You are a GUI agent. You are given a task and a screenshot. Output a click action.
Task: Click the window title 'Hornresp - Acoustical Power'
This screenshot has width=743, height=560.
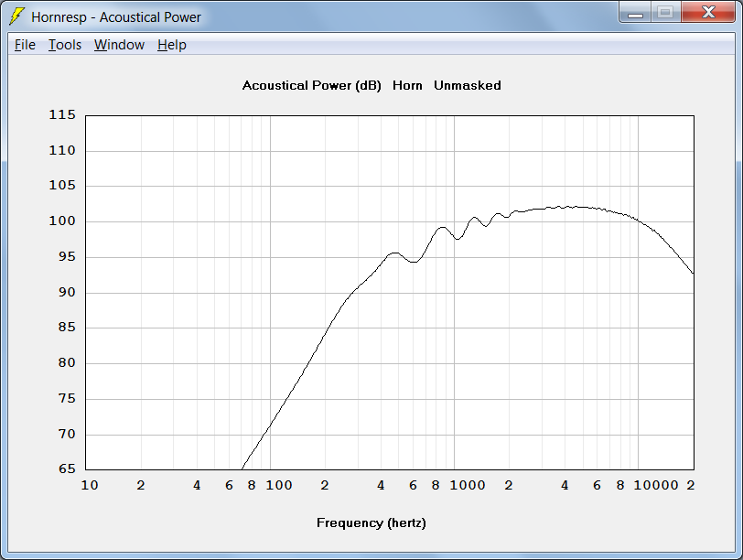coord(116,17)
